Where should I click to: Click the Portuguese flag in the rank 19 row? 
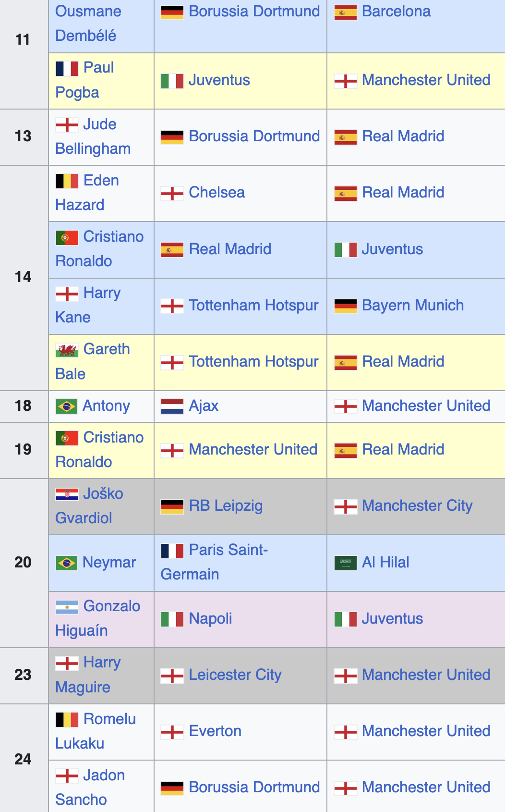67,438
